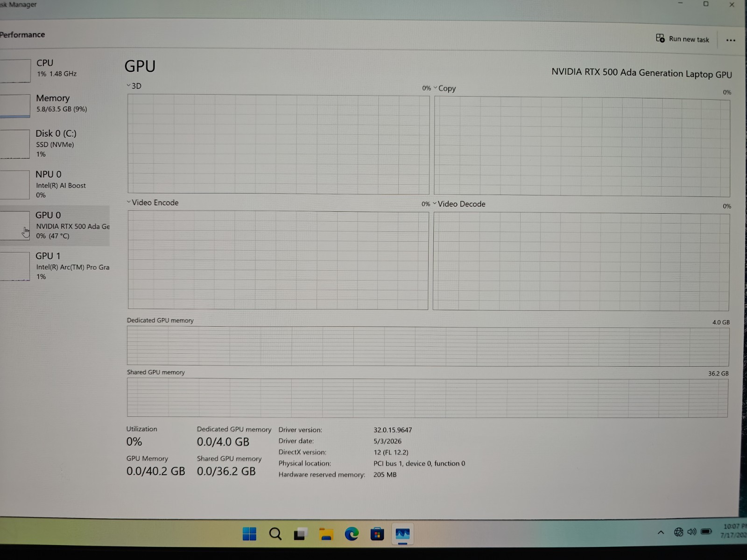Click the Performance page heading

click(x=22, y=35)
